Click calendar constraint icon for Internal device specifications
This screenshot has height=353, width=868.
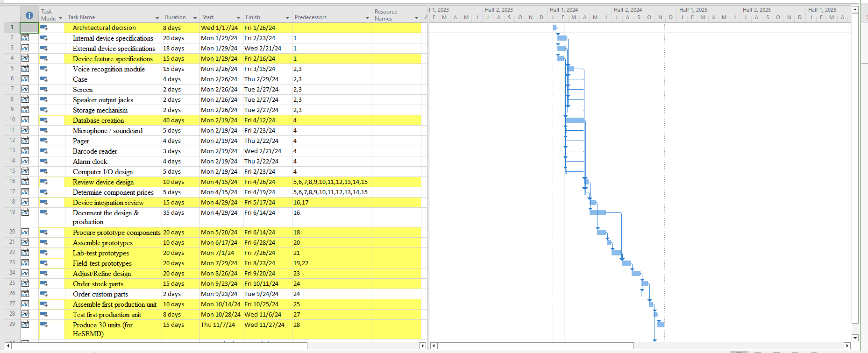coord(25,38)
